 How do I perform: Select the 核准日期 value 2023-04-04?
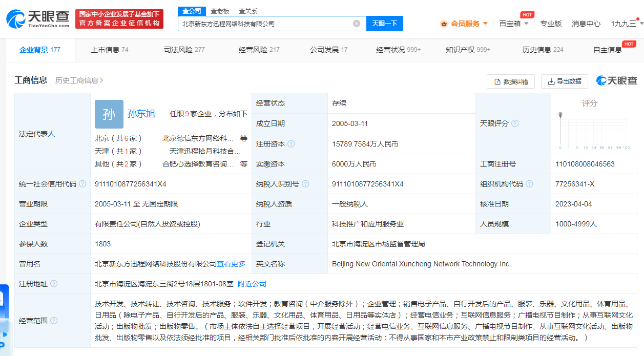click(x=574, y=204)
